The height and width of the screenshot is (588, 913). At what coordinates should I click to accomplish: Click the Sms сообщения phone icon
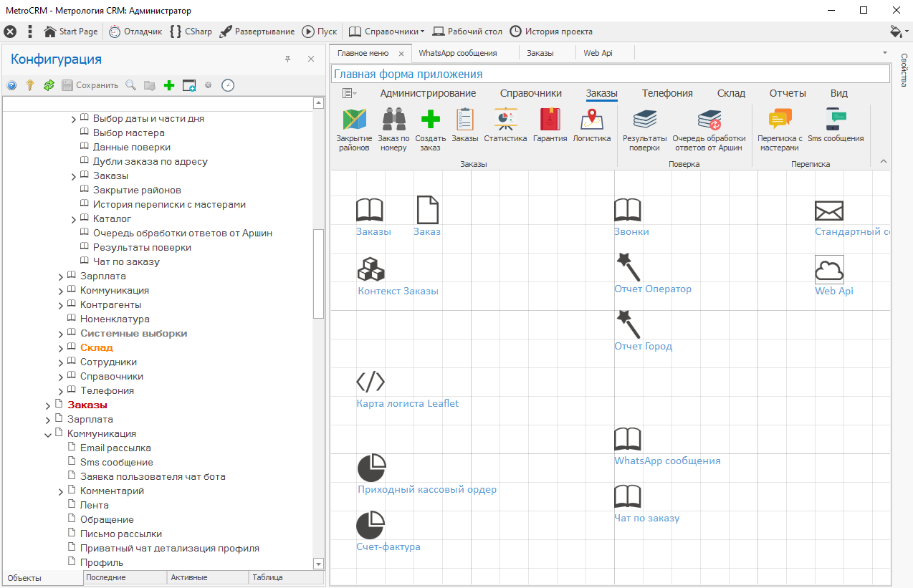(x=836, y=119)
